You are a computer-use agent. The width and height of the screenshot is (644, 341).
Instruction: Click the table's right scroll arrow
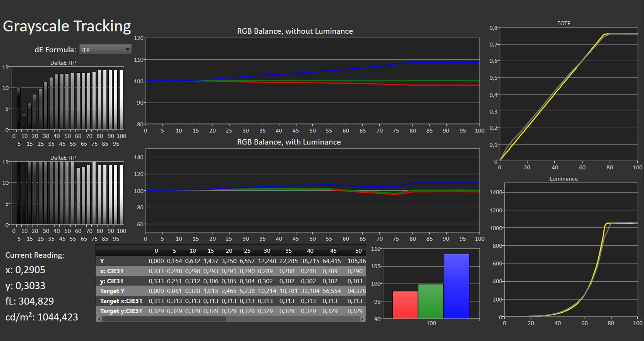click(x=362, y=319)
